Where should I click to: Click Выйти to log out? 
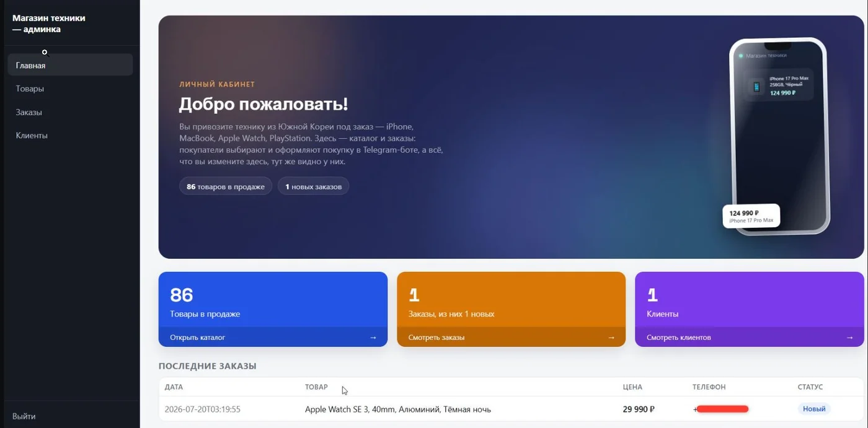pyautogui.click(x=24, y=416)
